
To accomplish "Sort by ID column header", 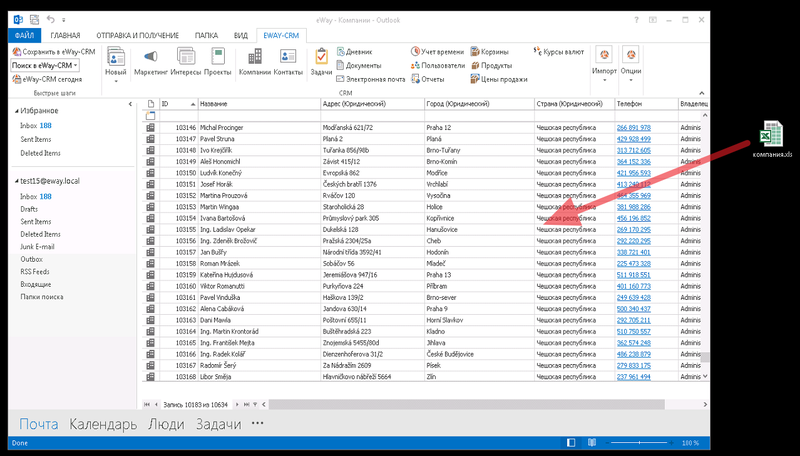I will point(179,104).
